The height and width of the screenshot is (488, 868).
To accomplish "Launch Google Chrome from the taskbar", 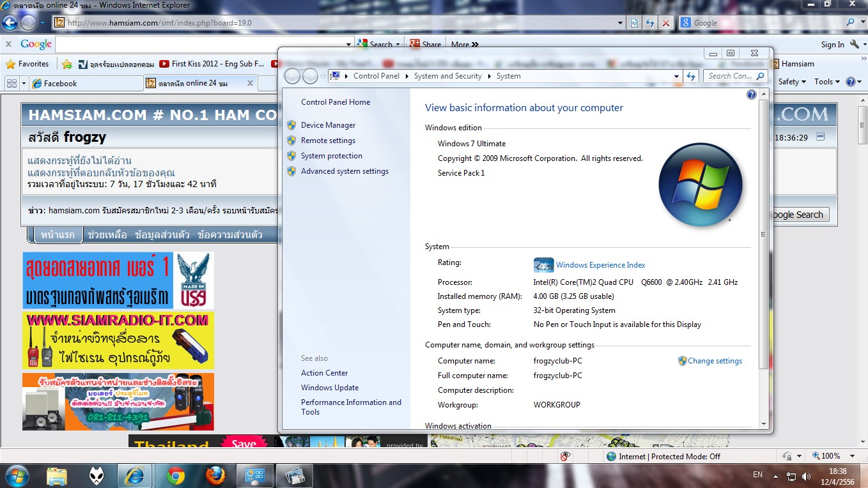I will [176, 476].
